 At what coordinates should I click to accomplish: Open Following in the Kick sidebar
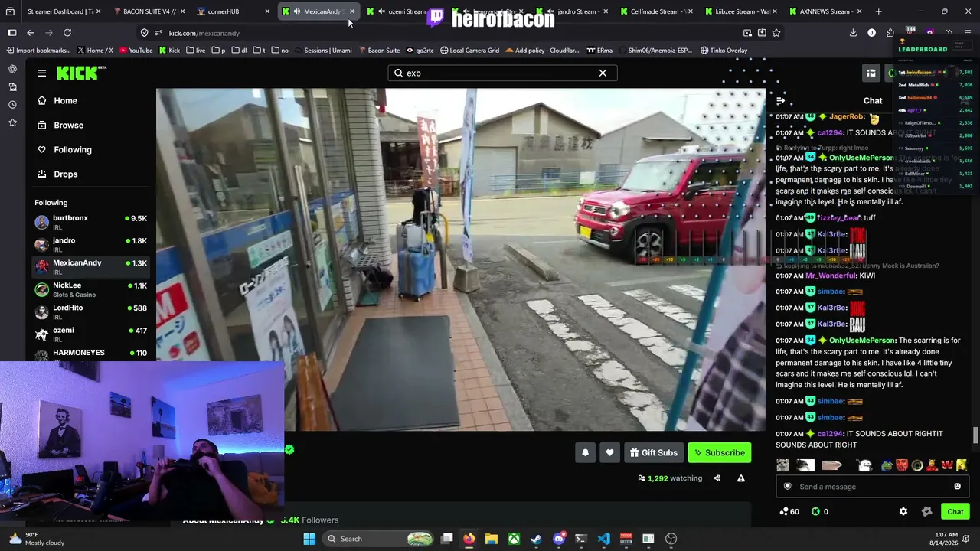pos(91,149)
